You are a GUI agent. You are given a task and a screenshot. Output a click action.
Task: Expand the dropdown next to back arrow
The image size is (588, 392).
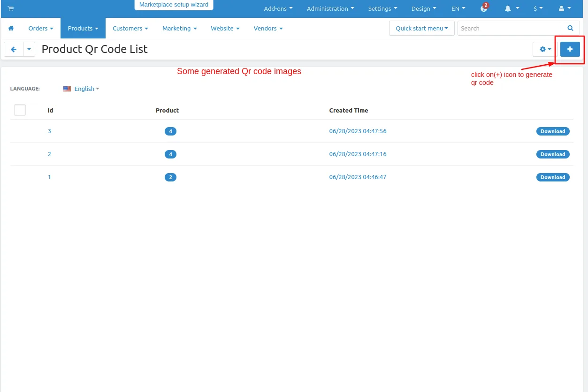pos(29,49)
